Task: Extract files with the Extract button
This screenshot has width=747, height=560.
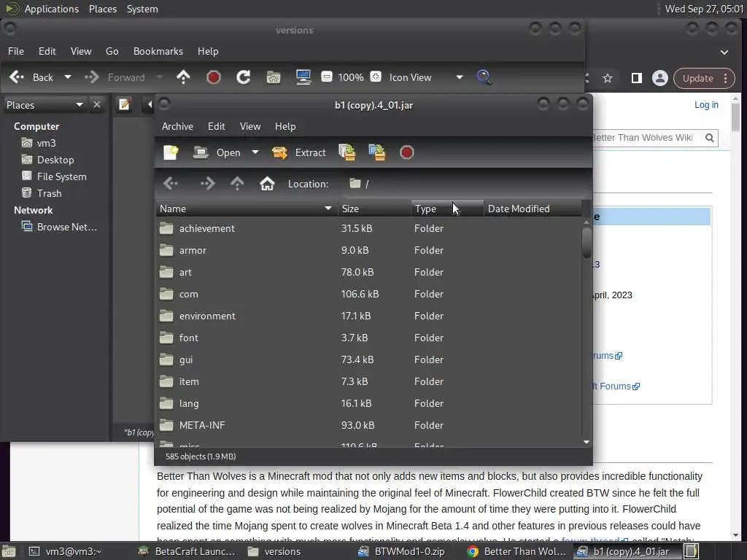Action: pos(298,152)
